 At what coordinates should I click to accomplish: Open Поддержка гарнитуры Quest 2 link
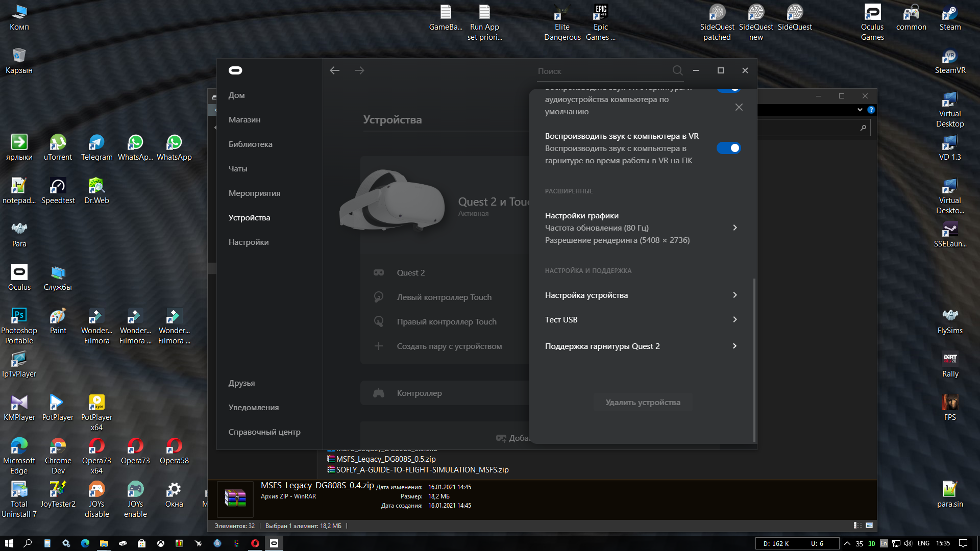[x=602, y=346]
